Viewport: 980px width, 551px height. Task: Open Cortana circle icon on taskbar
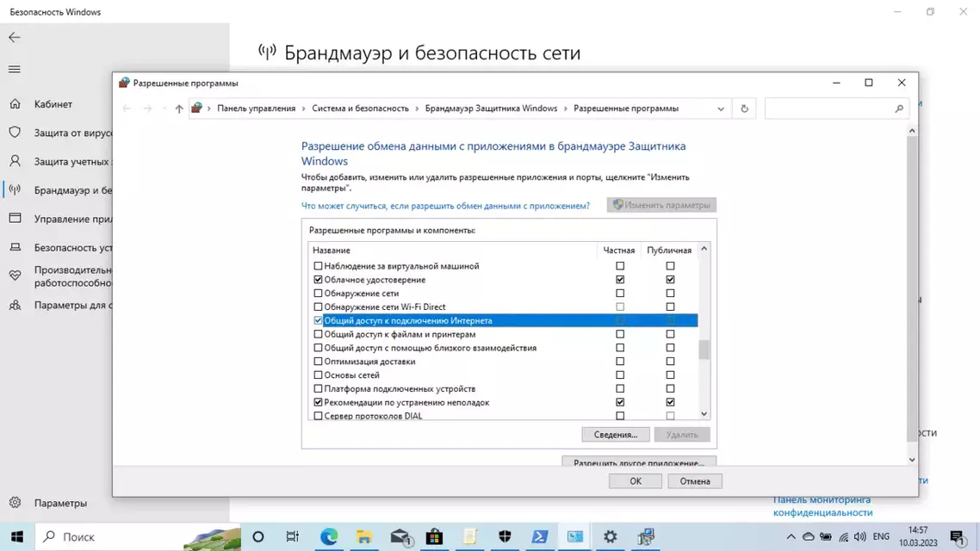tap(258, 536)
